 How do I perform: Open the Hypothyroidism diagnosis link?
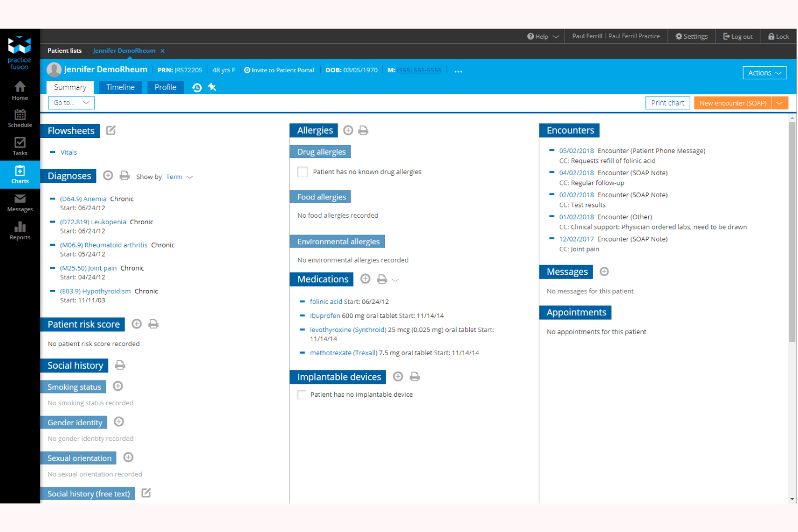95,292
